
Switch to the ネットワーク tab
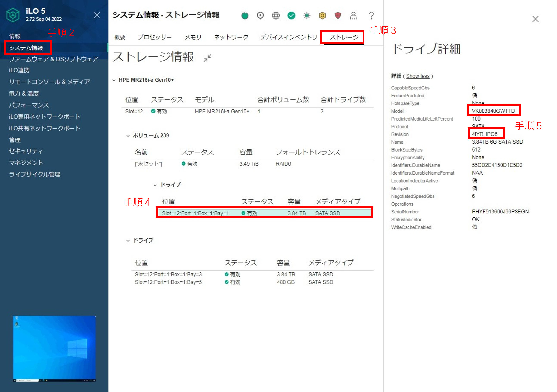(231, 37)
